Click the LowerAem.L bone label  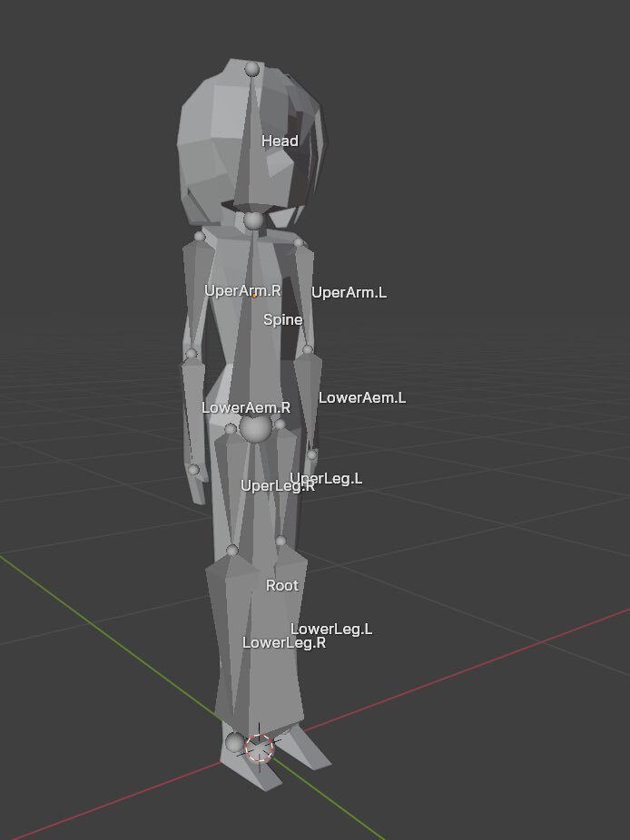click(x=361, y=397)
